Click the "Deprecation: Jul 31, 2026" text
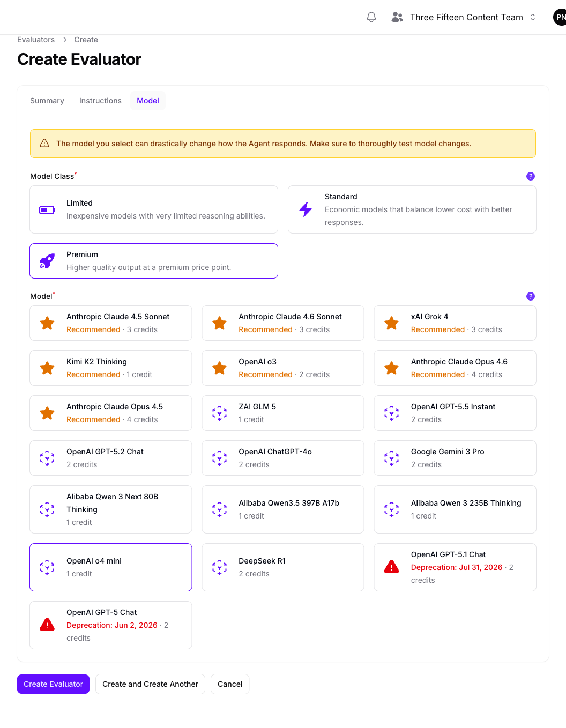This screenshot has width=566, height=728. click(x=457, y=567)
